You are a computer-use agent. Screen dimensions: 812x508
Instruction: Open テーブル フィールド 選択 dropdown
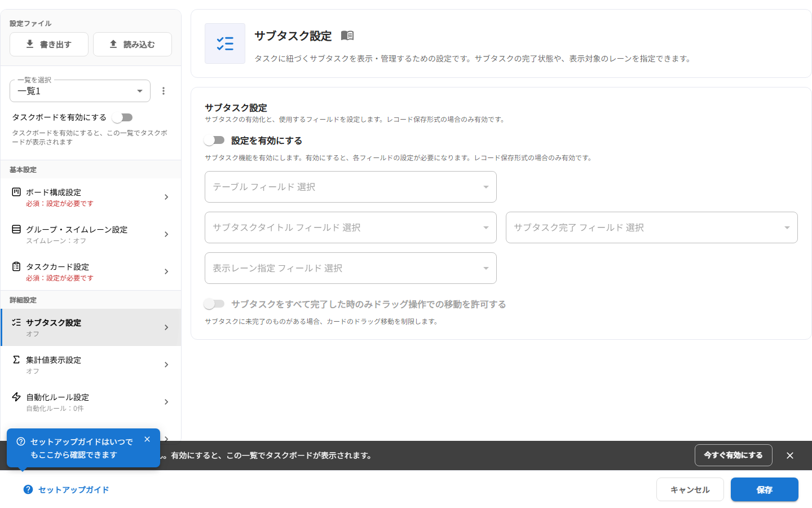click(x=351, y=187)
